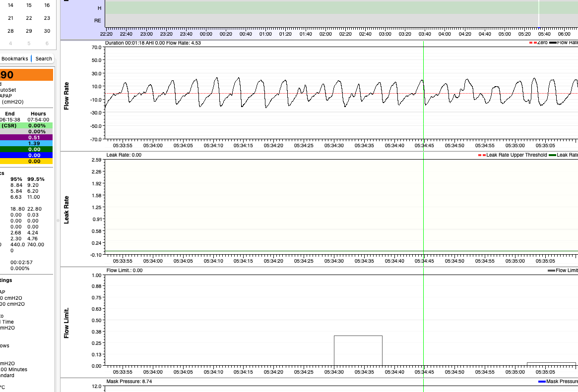The image size is (578, 392).
Task: Click the blue Mask Pressure legend marker
Action: [x=541, y=381]
